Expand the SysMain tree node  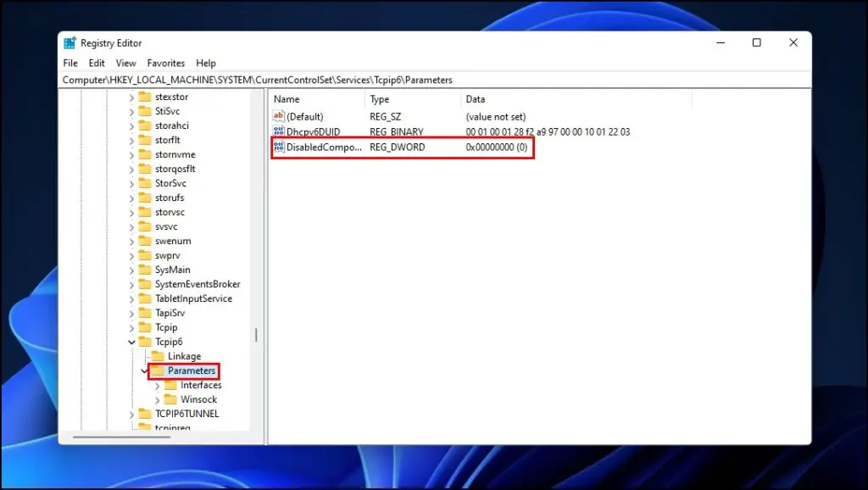(x=131, y=270)
